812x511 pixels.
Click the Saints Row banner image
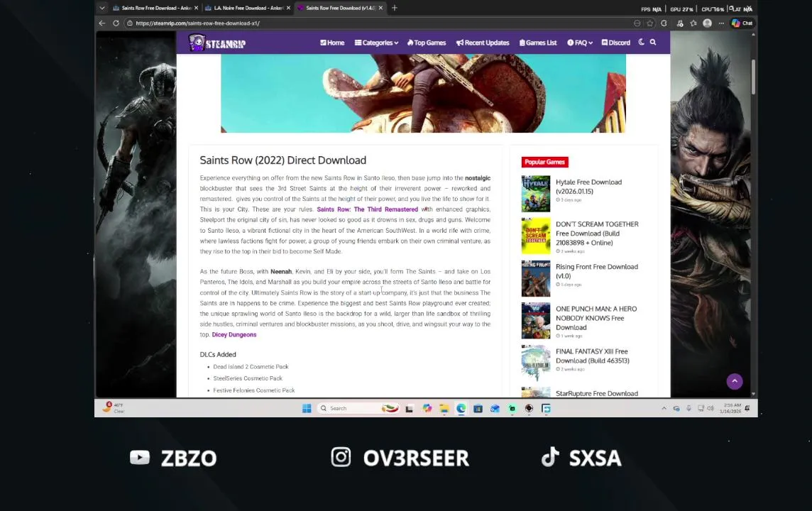(423, 93)
